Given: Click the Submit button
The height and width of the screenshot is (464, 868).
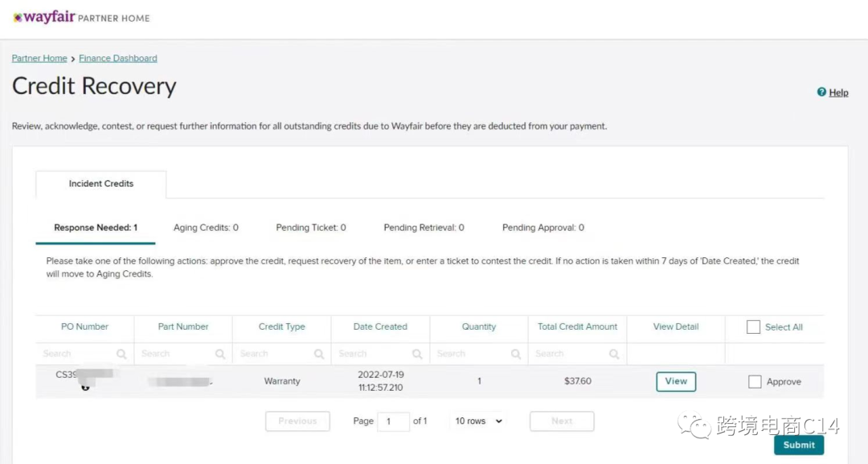Looking at the screenshot, I should 799,445.
